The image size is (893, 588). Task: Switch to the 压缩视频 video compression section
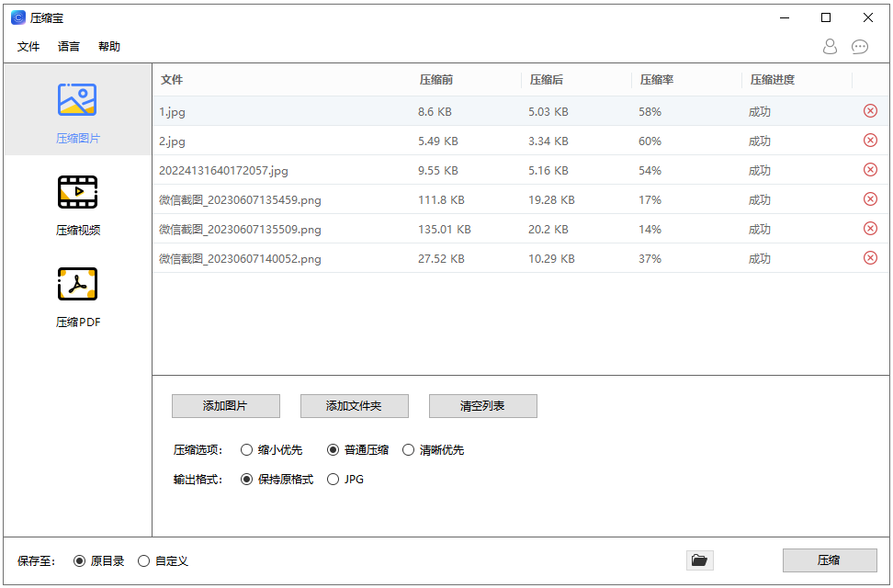(x=77, y=204)
